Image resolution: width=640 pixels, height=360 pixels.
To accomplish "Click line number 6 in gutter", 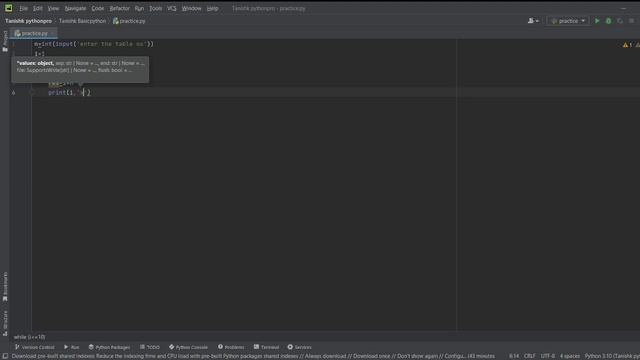I will pyautogui.click(x=13, y=93).
